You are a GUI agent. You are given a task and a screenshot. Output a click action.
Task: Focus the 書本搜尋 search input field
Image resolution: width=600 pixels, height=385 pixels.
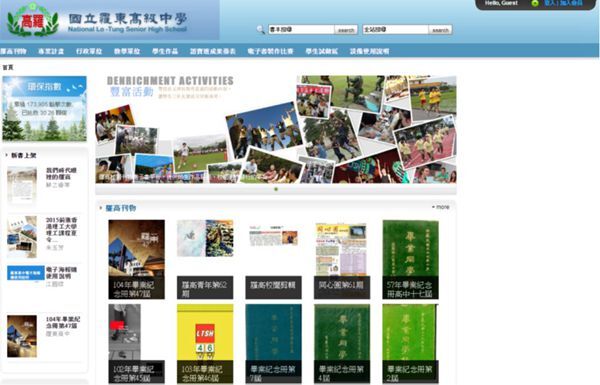point(301,29)
